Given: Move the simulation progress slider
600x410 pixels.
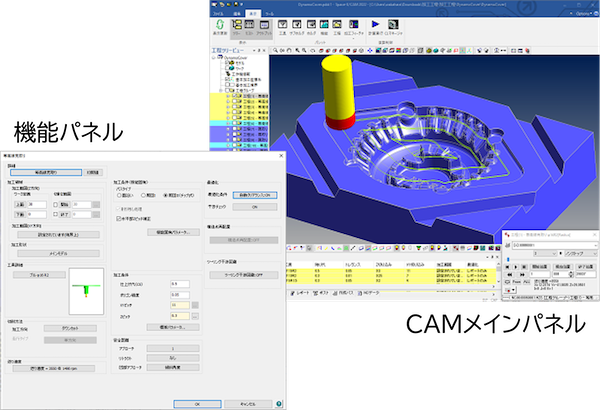Looking at the screenshot, I should click(509, 260).
